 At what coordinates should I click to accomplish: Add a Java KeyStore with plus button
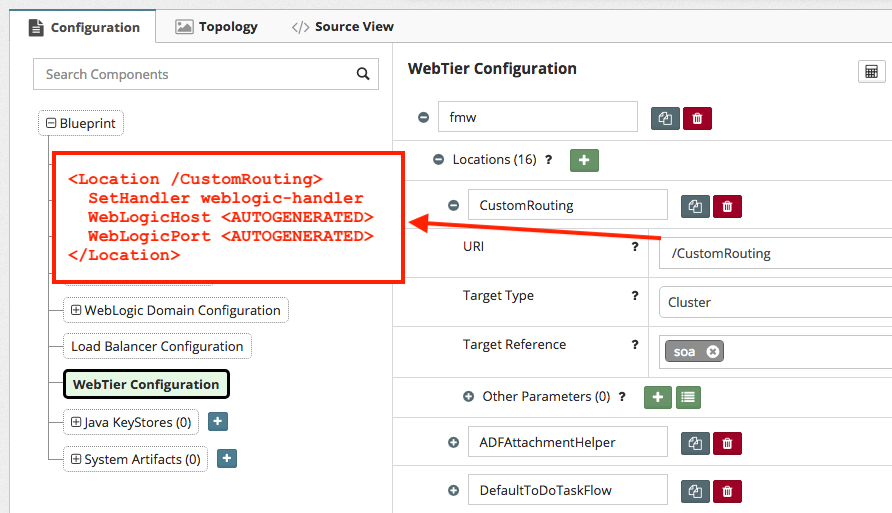click(218, 422)
